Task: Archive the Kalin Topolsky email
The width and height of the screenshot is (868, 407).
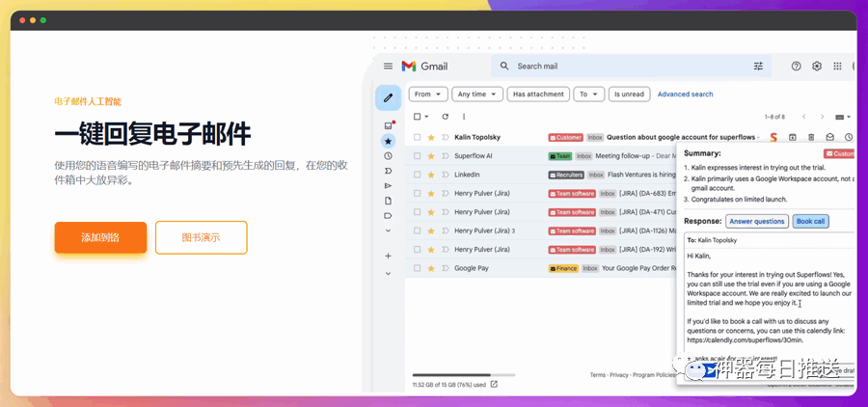Action: [793, 137]
